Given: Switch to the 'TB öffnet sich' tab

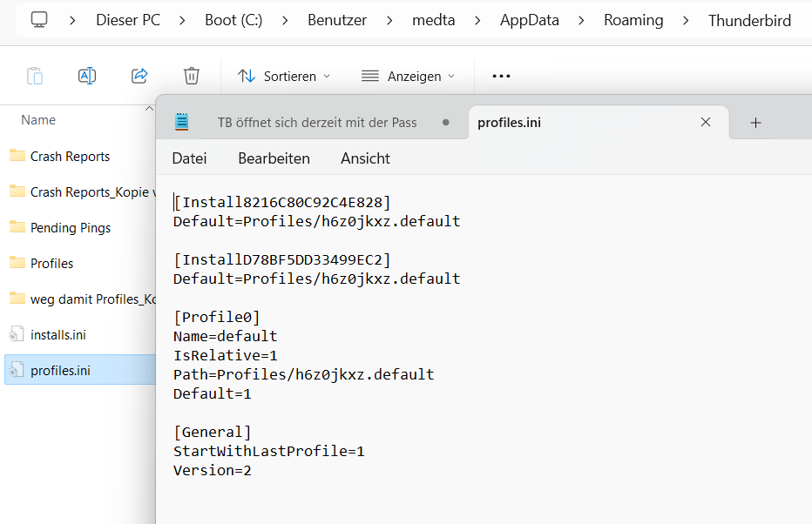Looking at the screenshot, I should point(317,123).
